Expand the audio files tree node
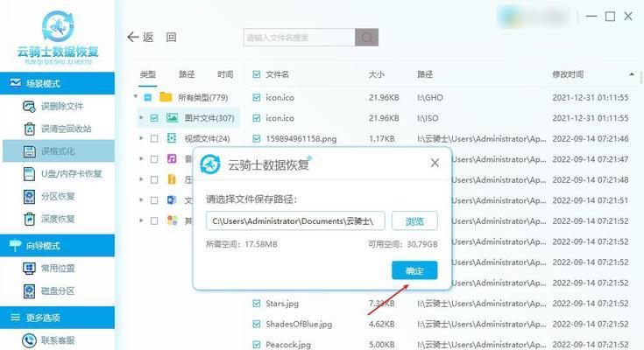The height and width of the screenshot is (350, 644). [x=141, y=158]
